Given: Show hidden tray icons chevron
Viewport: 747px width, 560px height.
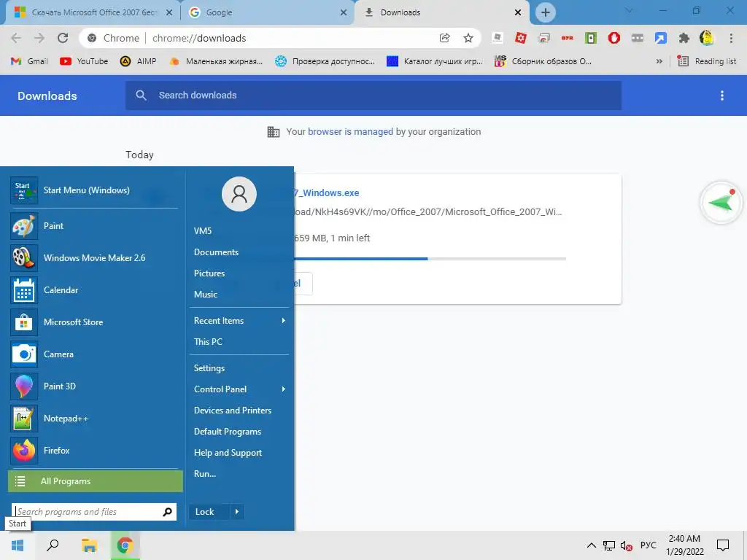Looking at the screenshot, I should pos(591,545).
